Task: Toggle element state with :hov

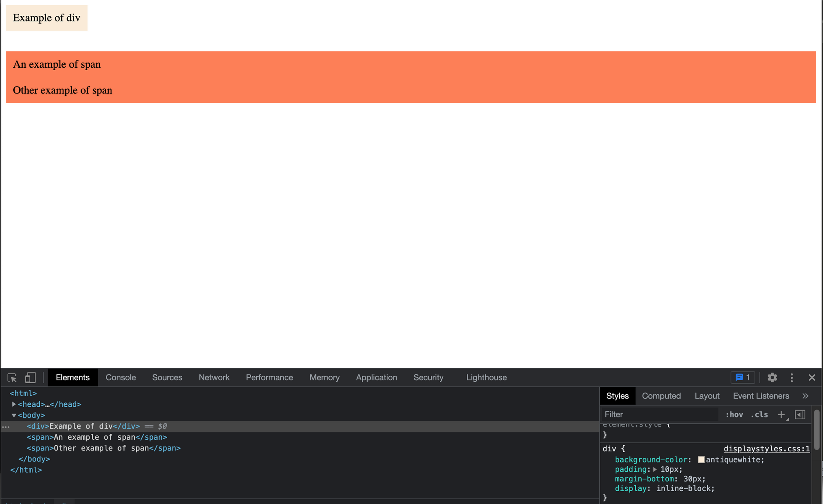Action: 734,414
